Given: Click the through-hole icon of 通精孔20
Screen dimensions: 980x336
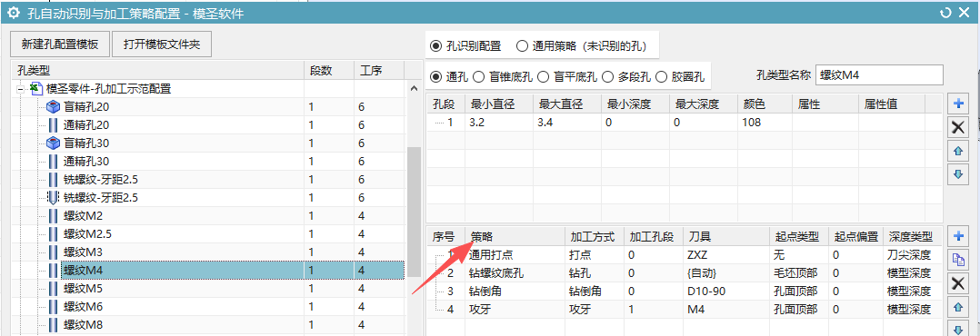Looking at the screenshot, I should pos(54,125).
